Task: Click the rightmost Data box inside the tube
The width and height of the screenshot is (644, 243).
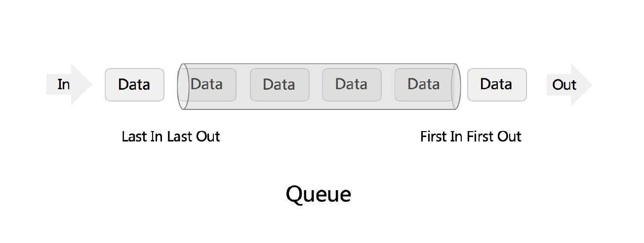Action: tap(424, 85)
